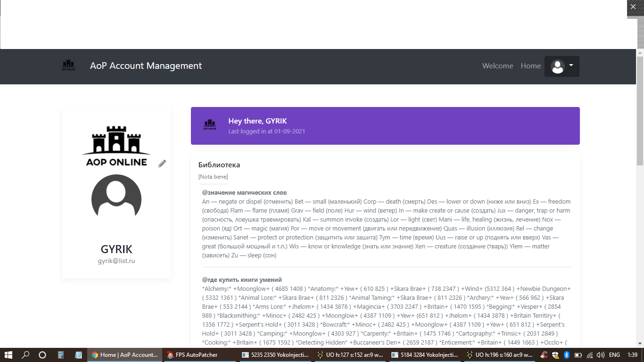This screenshot has width=644, height=362.
Task: Click the Bluetooth icon in system tray
Action: (567, 355)
